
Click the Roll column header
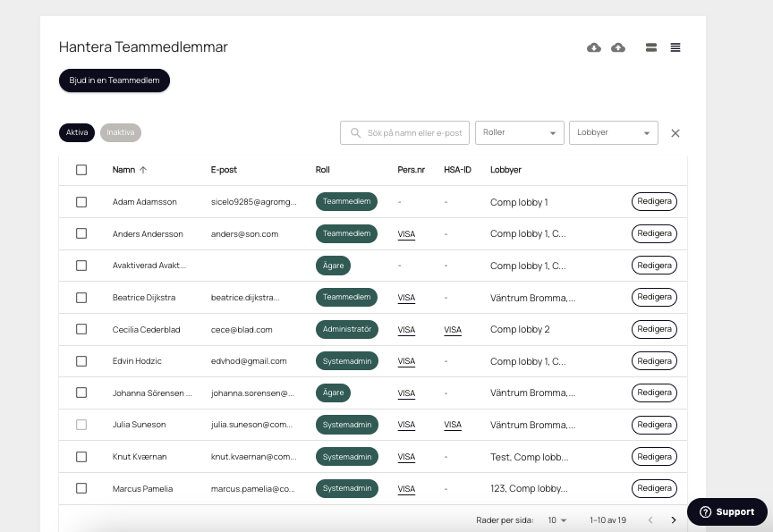(x=322, y=170)
